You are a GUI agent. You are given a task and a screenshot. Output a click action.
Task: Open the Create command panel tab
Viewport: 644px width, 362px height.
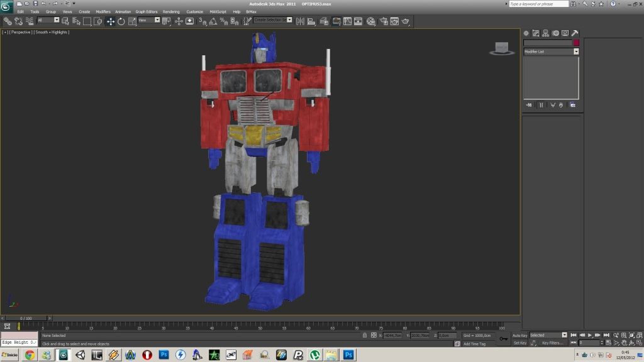526,33
